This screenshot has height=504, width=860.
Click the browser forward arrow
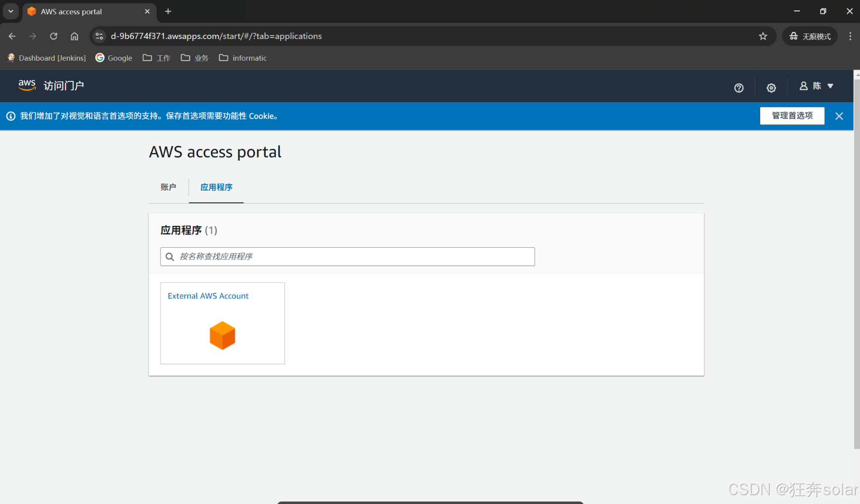[x=33, y=36]
